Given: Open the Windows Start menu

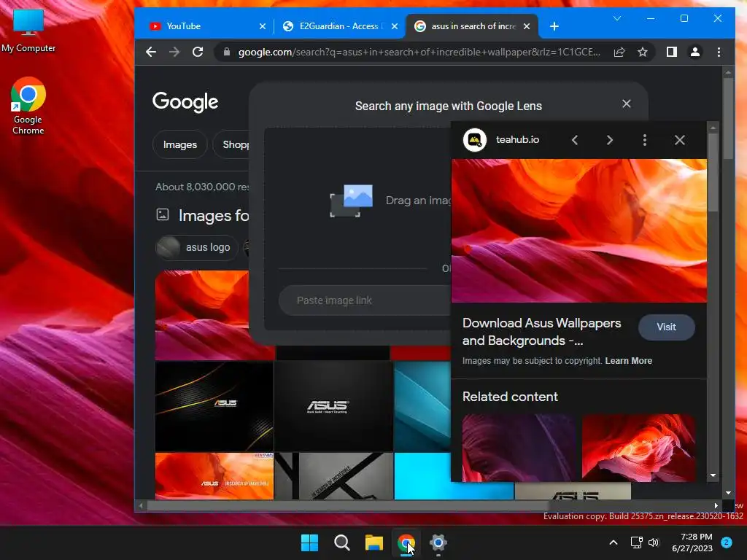Looking at the screenshot, I should tap(309, 542).
